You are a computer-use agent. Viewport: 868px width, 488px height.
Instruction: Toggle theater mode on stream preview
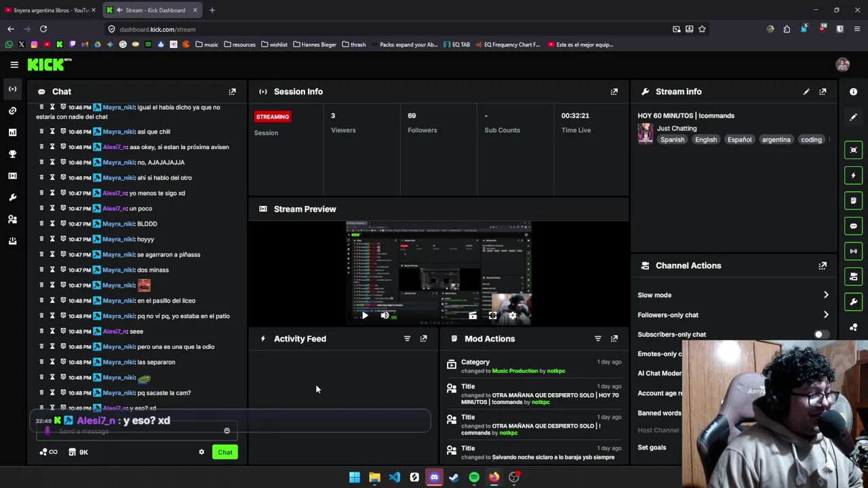tap(473, 315)
